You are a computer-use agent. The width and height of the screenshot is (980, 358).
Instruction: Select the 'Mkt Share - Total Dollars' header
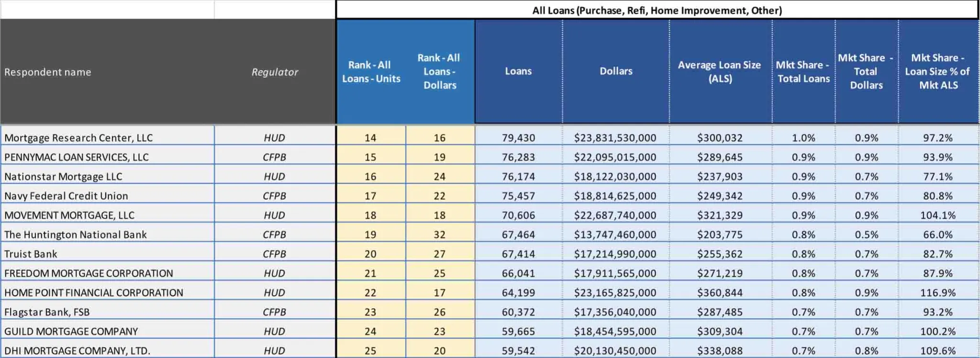coord(866,71)
